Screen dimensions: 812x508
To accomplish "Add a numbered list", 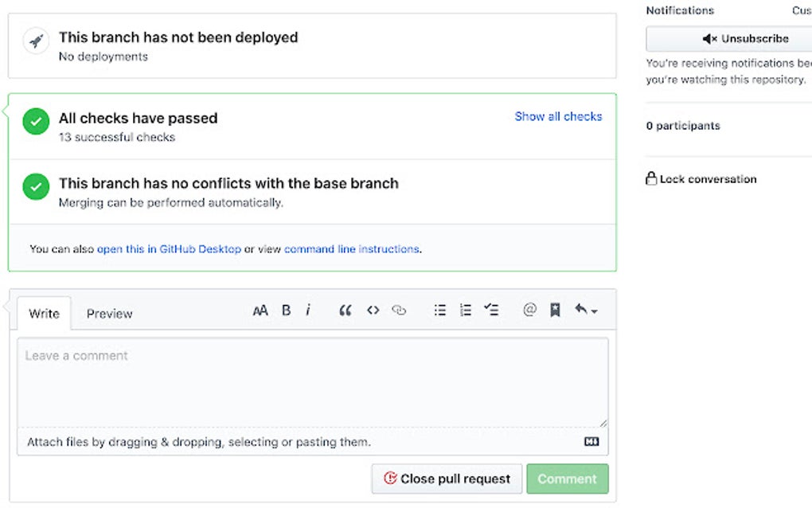I will coord(466,310).
